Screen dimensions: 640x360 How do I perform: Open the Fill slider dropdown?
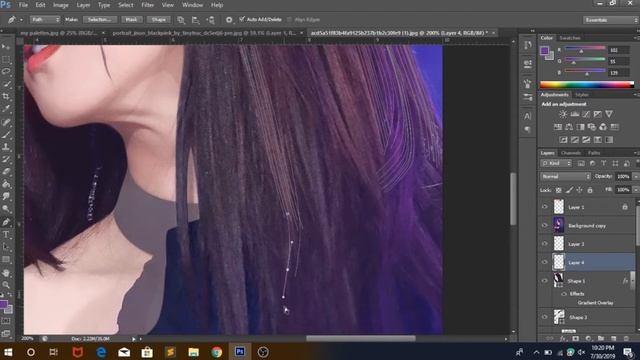635,190
